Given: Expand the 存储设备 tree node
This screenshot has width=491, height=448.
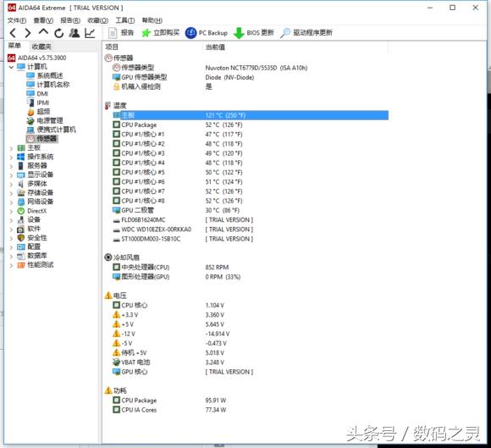Looking at the screenshot, I should coord(11,193).
